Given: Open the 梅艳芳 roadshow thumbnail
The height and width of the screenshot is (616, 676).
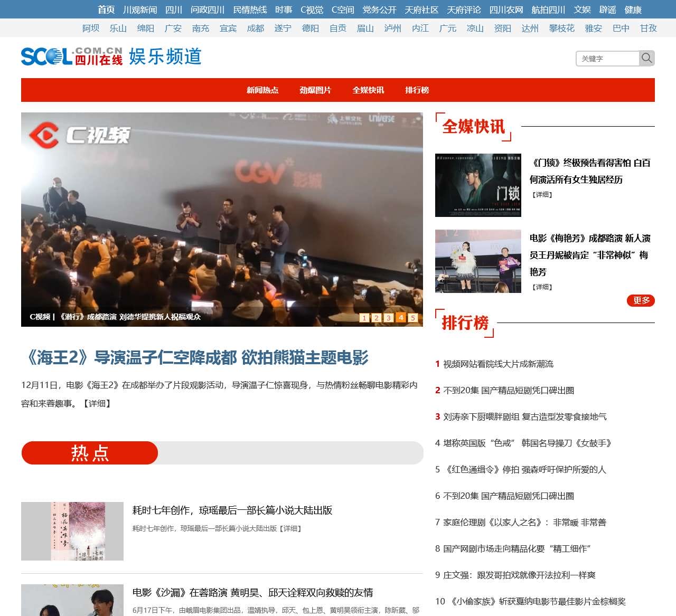Looking at the screenshot, I should [478, 261].
